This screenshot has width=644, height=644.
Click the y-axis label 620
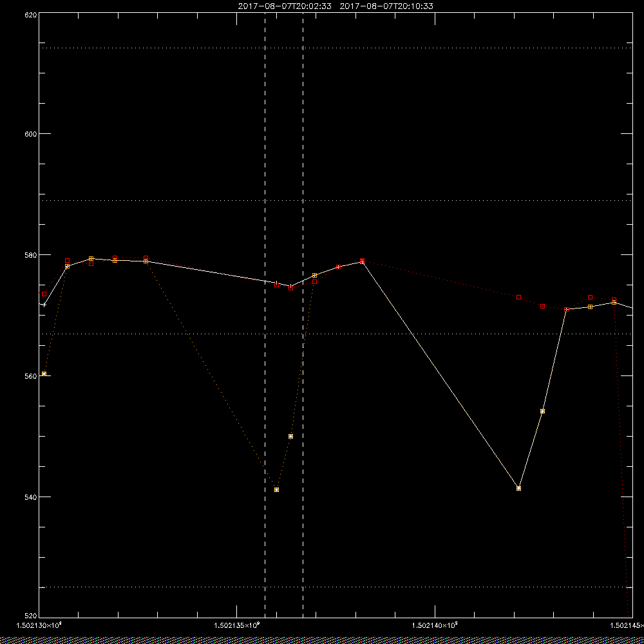(31, 14)
